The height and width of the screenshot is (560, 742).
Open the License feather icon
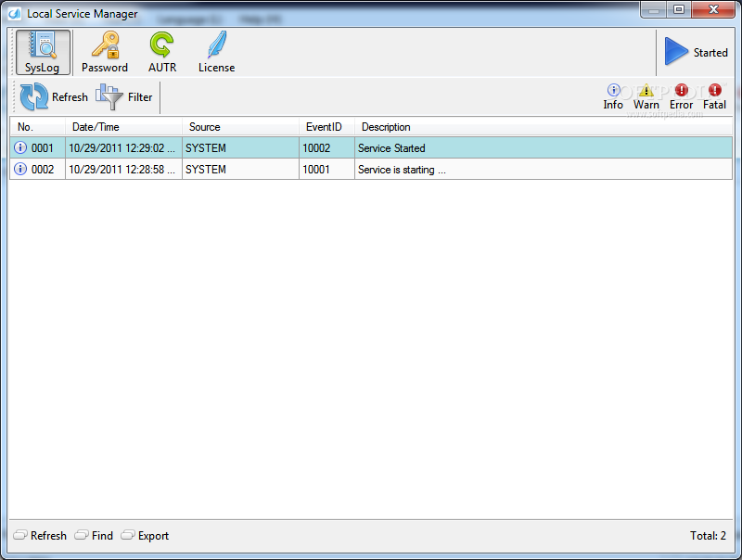(217, 45)
